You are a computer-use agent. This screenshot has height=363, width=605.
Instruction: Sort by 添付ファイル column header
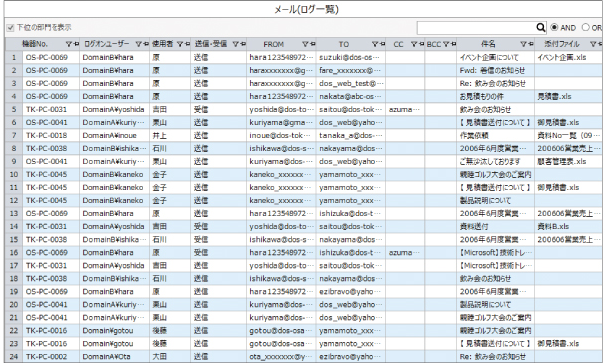562,44
